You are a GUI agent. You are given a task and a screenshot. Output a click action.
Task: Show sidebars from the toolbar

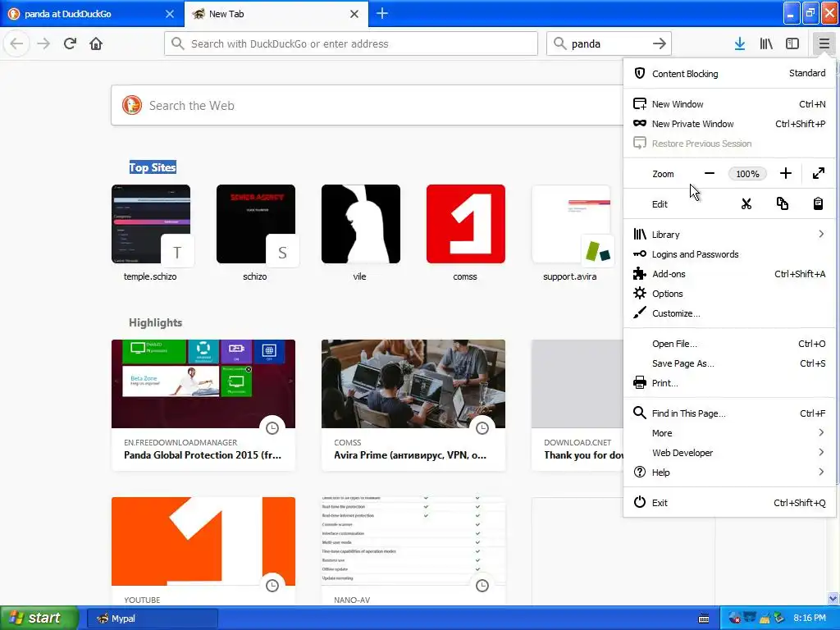point(792,43)
